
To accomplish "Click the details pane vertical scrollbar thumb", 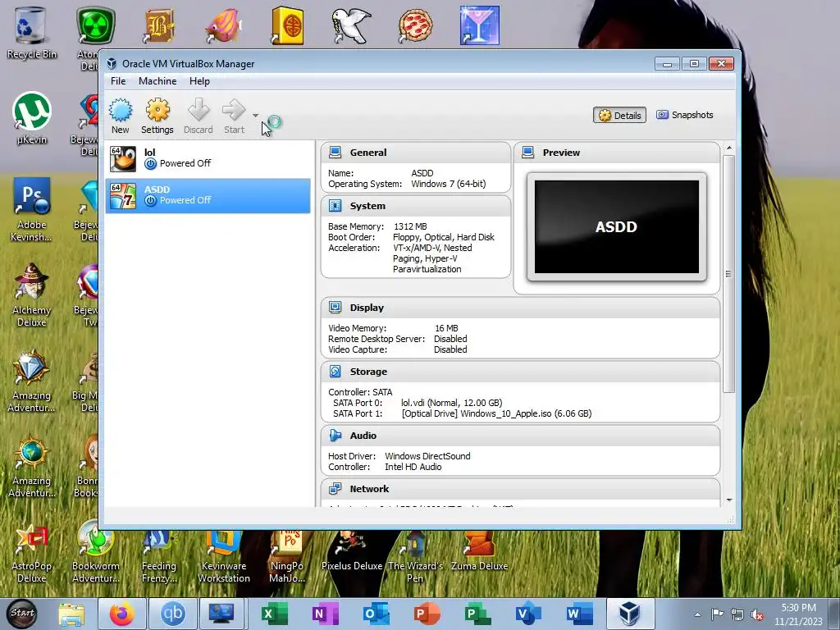I will (x=728, y=274).
